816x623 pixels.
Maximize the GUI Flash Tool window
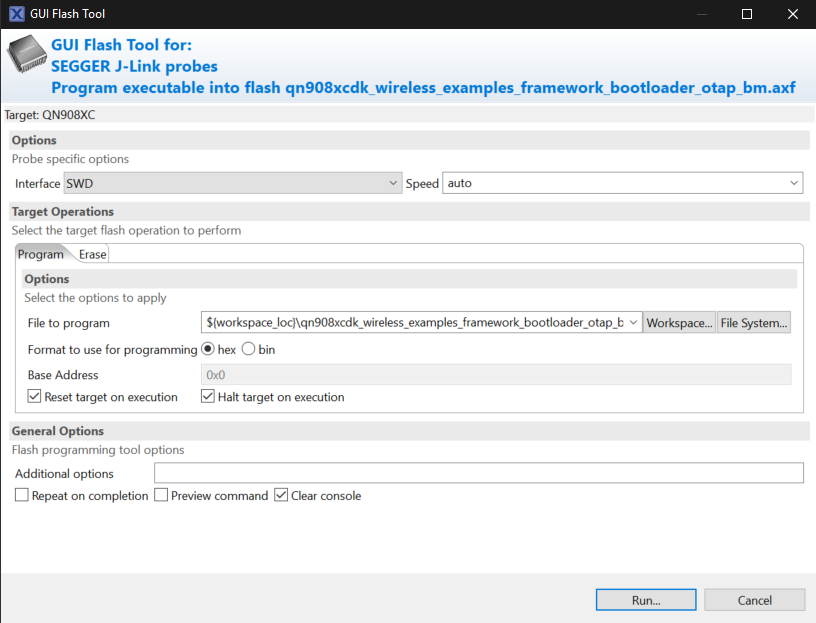747,14
